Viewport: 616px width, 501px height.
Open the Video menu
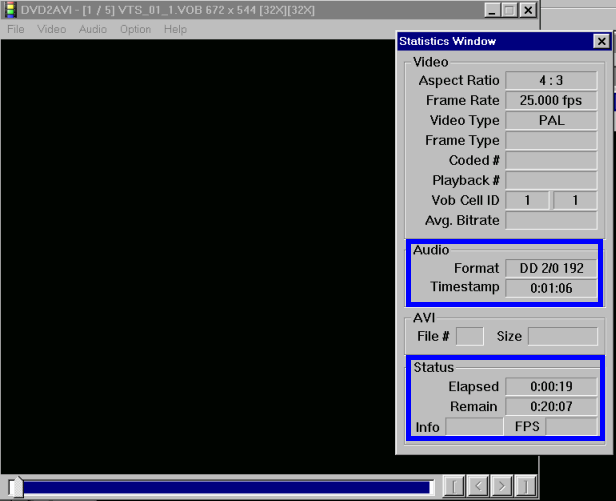click(x=51, y=29)
